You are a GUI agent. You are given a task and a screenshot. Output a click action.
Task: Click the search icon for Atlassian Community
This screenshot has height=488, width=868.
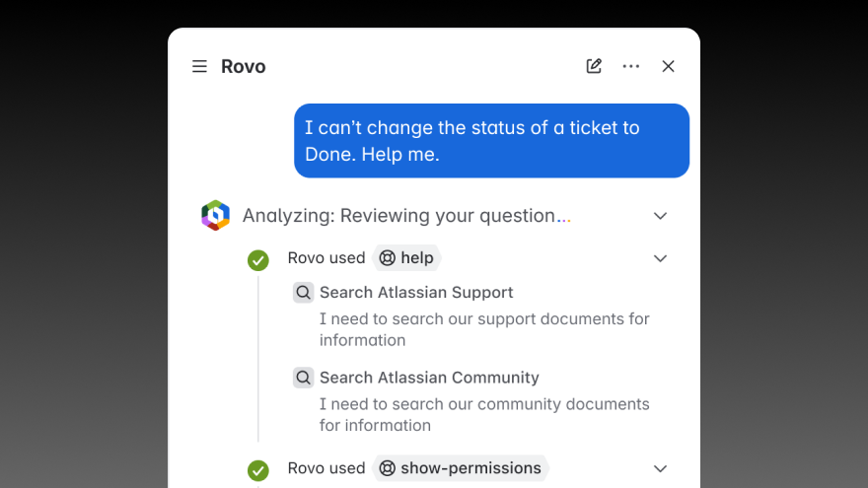(x=304, y=378)
